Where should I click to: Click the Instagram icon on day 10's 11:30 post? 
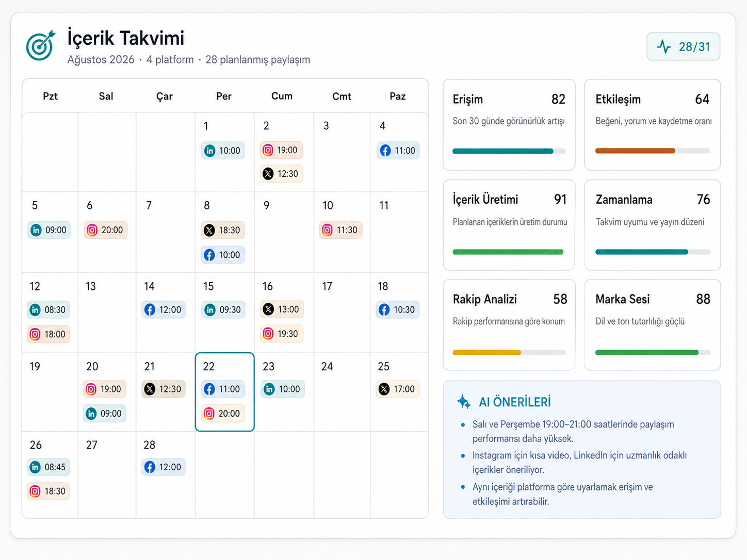[x=327, y=230]
